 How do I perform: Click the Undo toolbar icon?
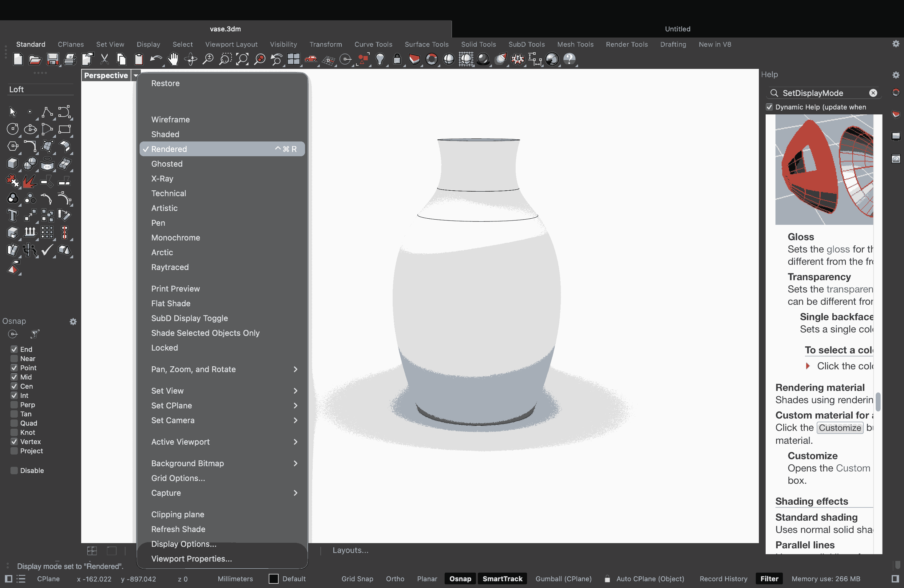[x=156, y=59]
